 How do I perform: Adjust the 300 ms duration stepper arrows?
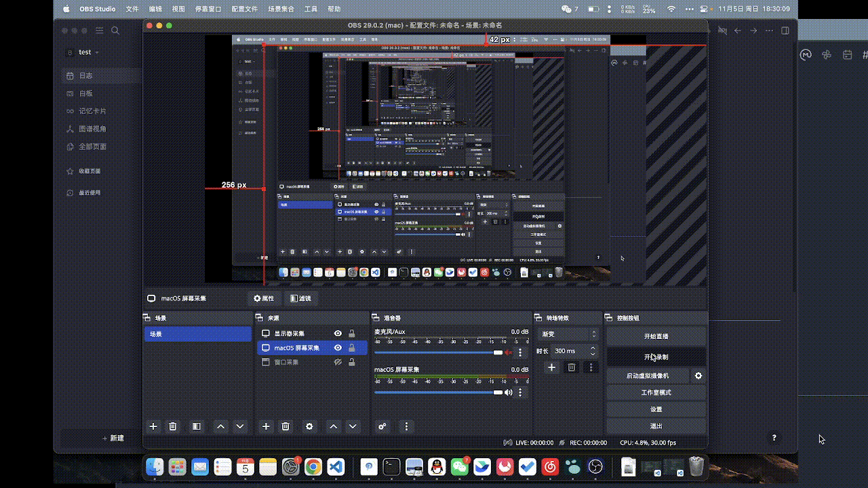593,351
